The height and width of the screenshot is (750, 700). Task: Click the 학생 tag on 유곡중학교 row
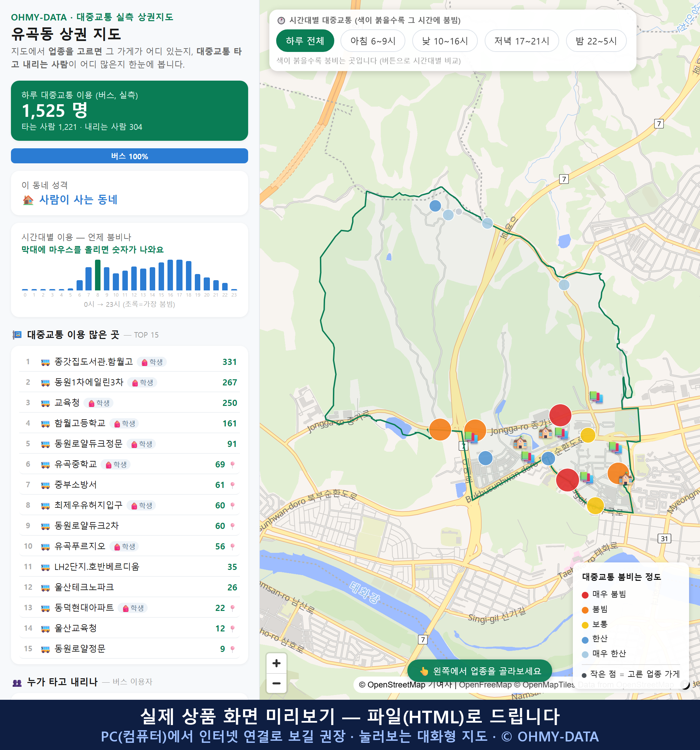pos(116,464)
